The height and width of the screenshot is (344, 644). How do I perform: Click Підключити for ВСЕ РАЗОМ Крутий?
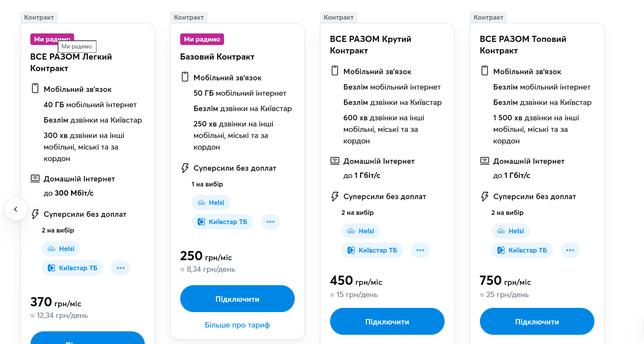tap(387, 321)
